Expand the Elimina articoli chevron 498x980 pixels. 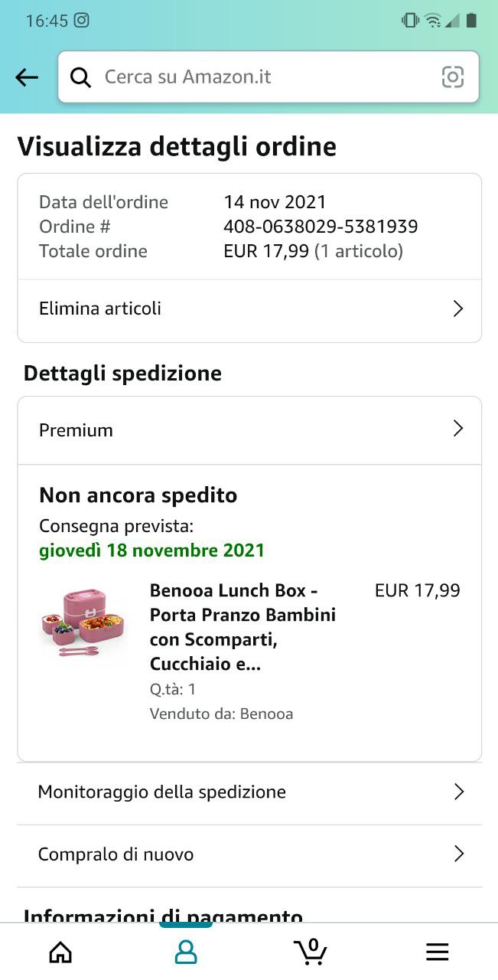pos(457,309)
